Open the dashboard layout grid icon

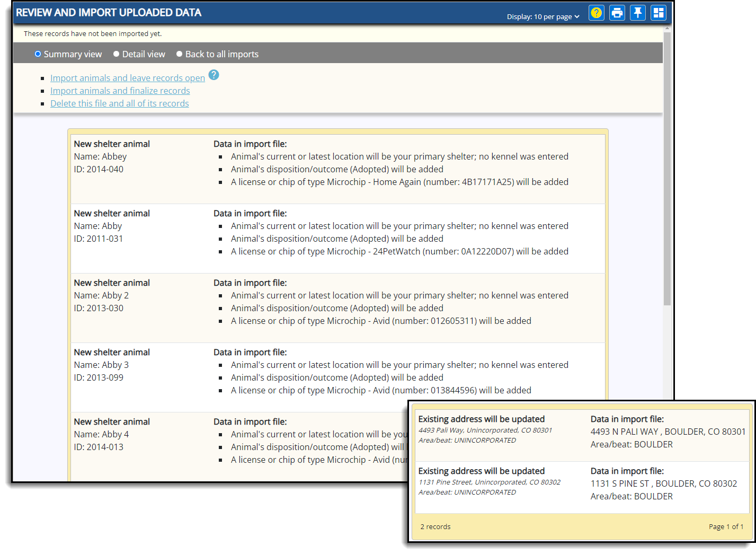(x=659, y=13)
